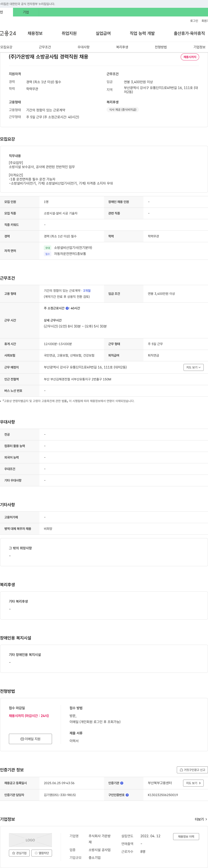This screenshot has width=208, height=868.
Task: Select 소방설비산업기사(전기분야) qualification text
Action: (x=73, y=248)
